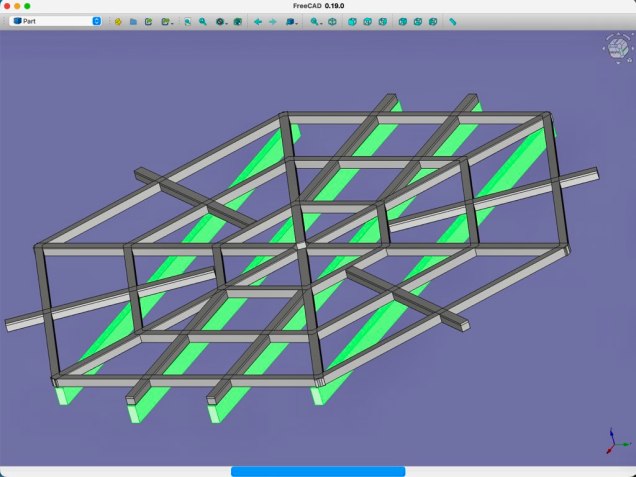
Task: Go back with the left arrow icon
Action: point(258,21)
